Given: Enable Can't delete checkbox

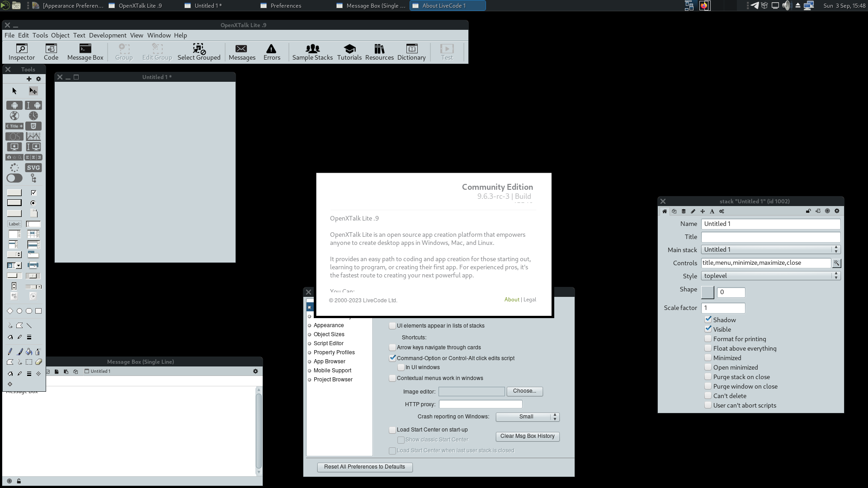Looking at the screenshot, I should click(708, 395).
